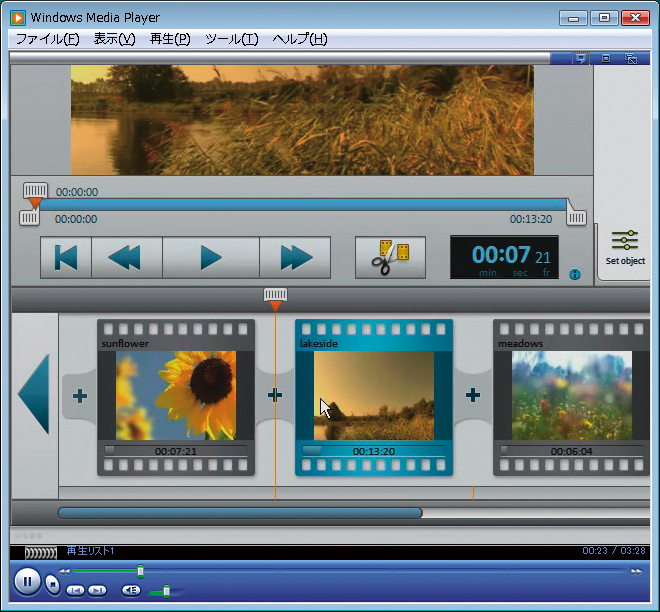
Task: Open the 表示(V) menu
Action: (114, 39)
